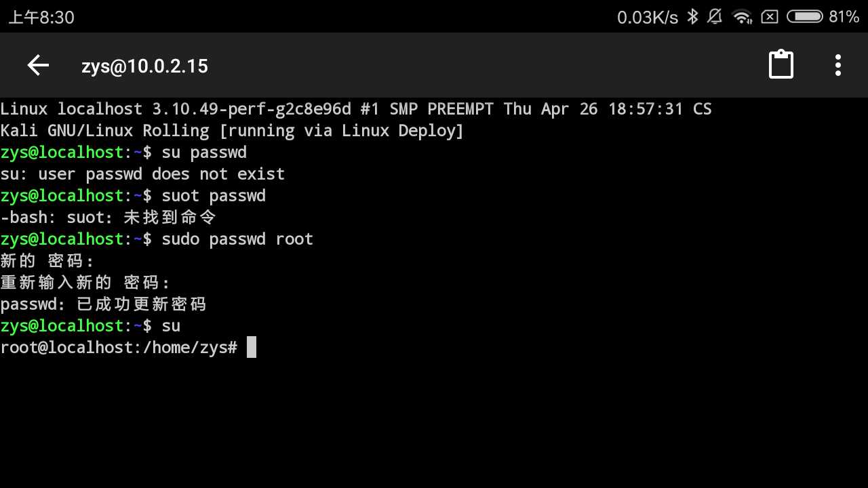868x488 pixels.
Task: Tap the 0.03K/s network speed indicator
Action: click(648, 17)
